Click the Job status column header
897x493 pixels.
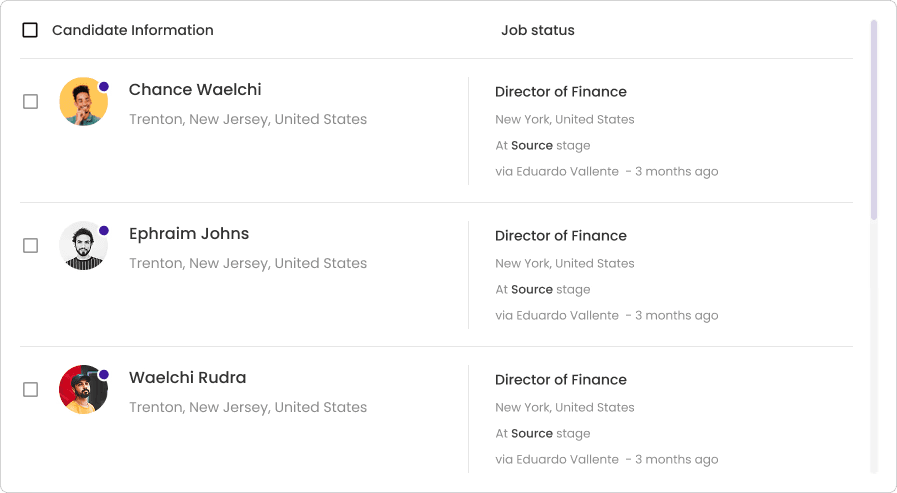(x=538, y=30)
